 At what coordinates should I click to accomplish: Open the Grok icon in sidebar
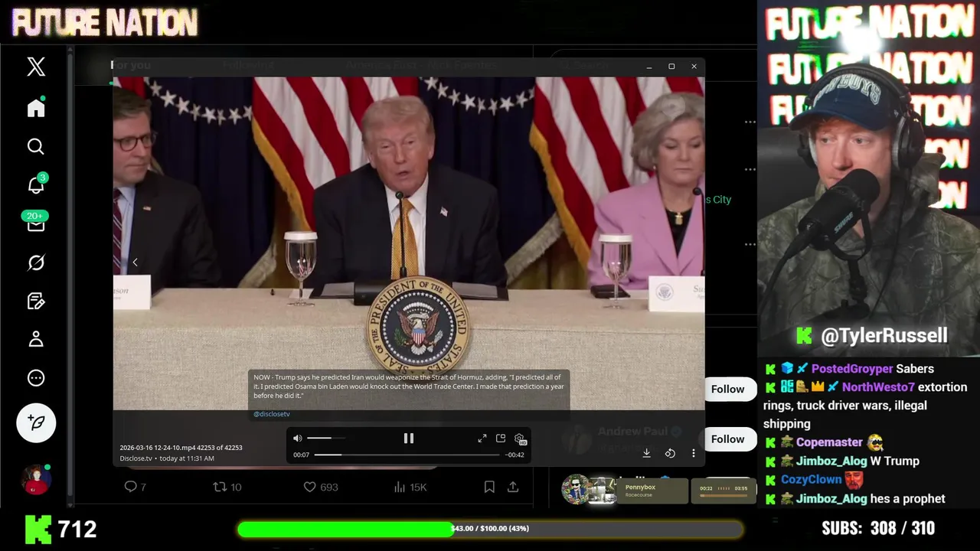[36, 262]
